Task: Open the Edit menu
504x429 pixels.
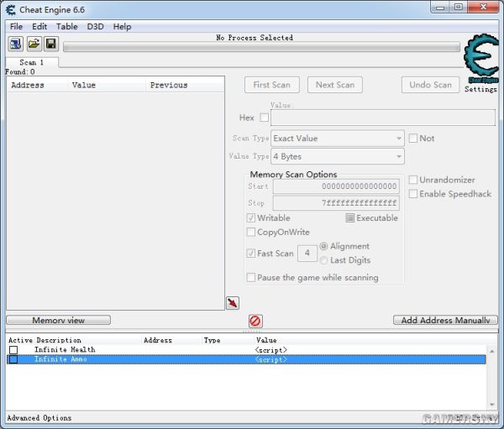Action: tap(39, 27)
